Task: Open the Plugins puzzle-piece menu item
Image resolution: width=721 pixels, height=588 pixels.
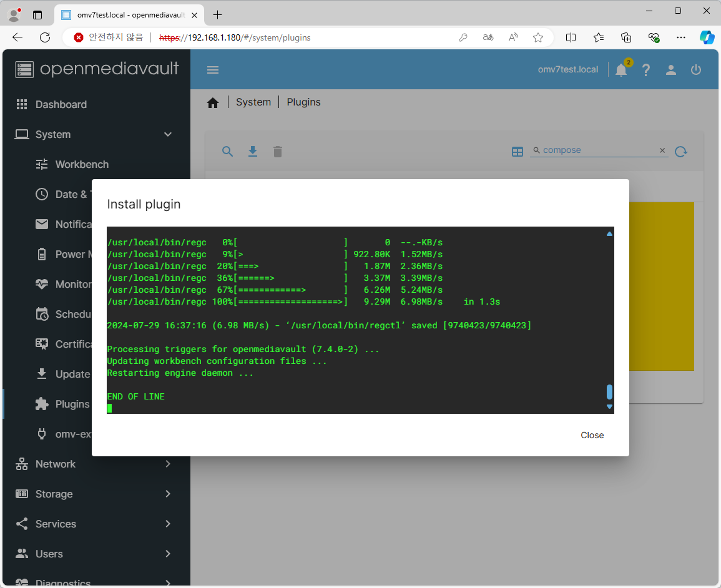Action: click(x=62, y=404)
